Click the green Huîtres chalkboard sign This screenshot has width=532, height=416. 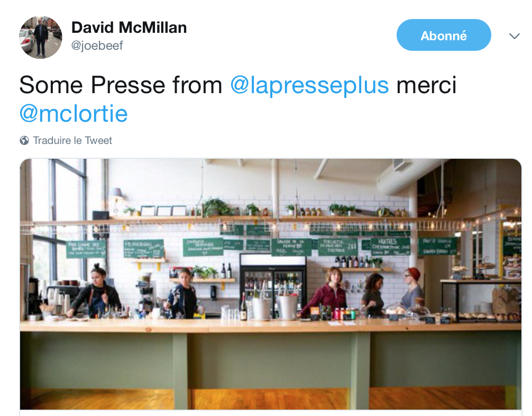click(389, 246)
